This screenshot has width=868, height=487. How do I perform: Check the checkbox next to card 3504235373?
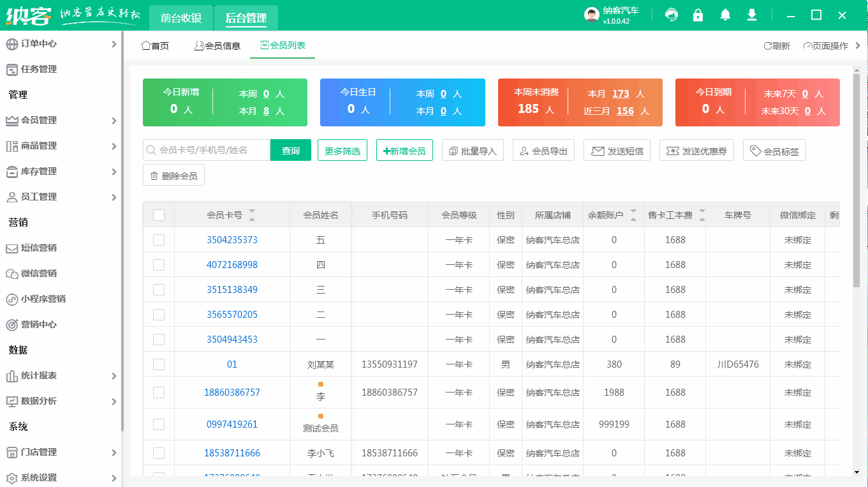[x=159, y=239]
